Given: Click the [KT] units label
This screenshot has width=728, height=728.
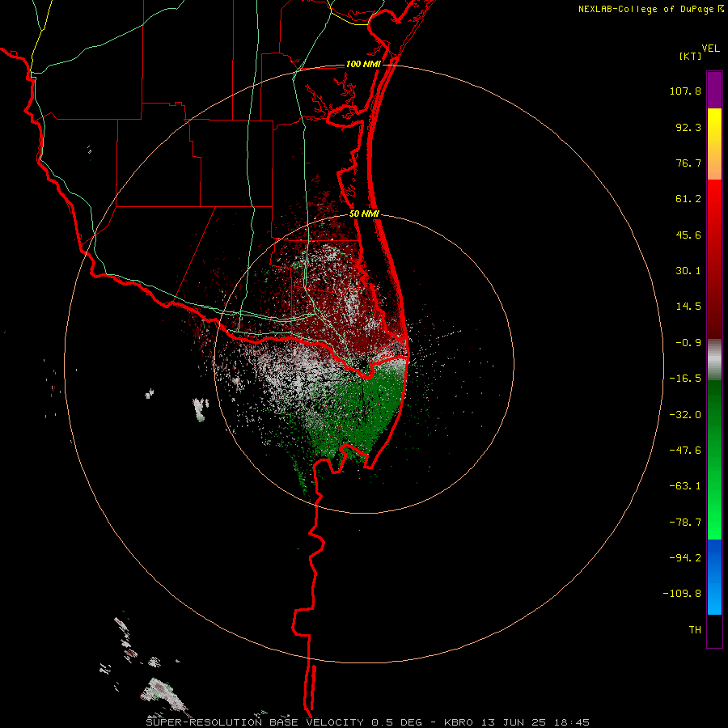Looking at the screenshot, I should pyautogui.click(x=690, y=56).
